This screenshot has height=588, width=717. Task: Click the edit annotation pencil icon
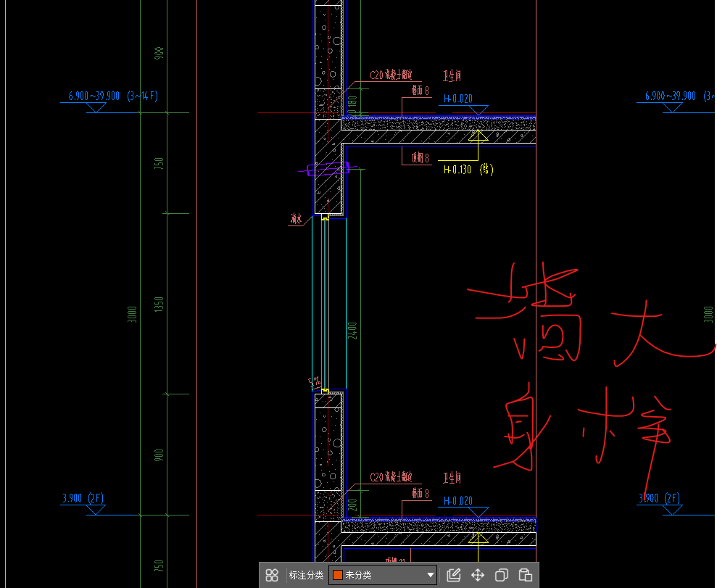pyautogui.click(x=454, y=575)
